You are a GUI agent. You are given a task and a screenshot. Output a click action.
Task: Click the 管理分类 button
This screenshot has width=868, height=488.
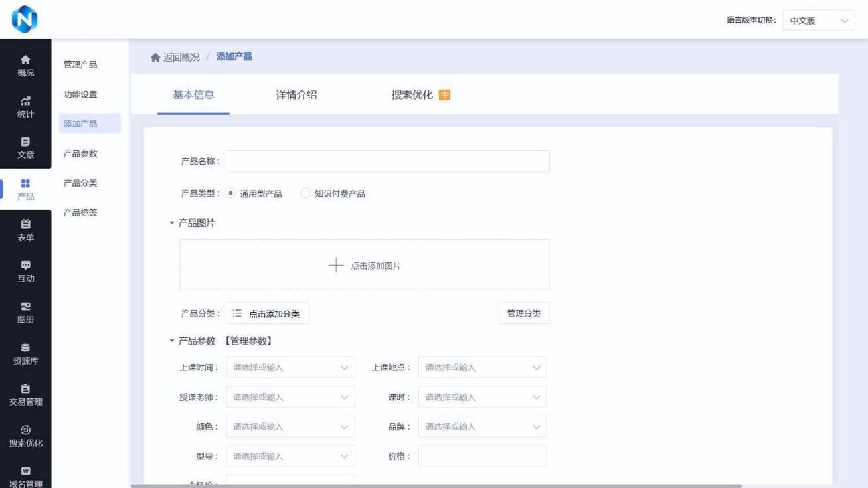tap(523, 313)
